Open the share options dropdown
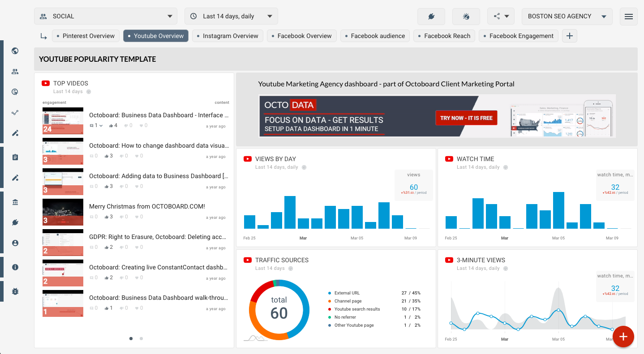The width and height of the screenshot is (644, 354). coord(501,17)
